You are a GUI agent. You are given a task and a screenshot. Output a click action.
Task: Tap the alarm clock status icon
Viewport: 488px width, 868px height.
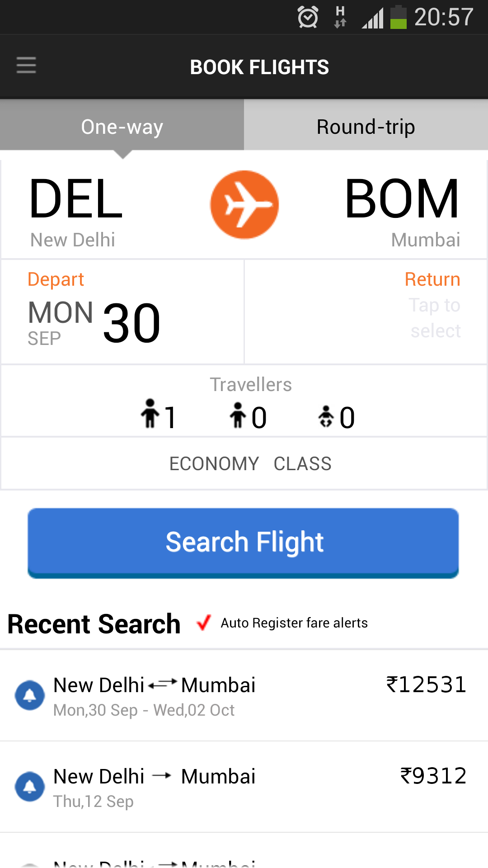[x=308, y=18]
